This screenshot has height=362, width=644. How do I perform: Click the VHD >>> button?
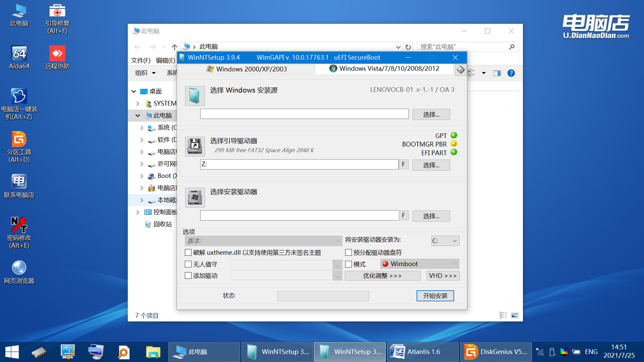[443, 276]
